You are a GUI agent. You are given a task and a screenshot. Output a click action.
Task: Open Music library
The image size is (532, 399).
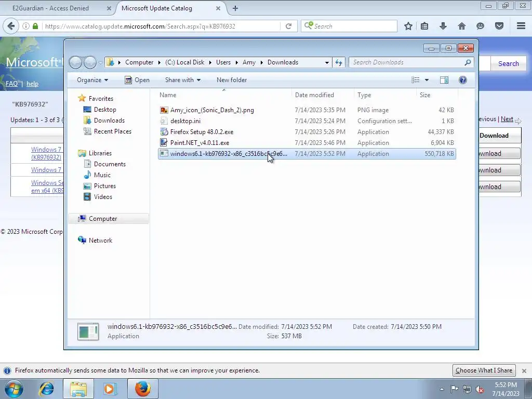[102, 175]
